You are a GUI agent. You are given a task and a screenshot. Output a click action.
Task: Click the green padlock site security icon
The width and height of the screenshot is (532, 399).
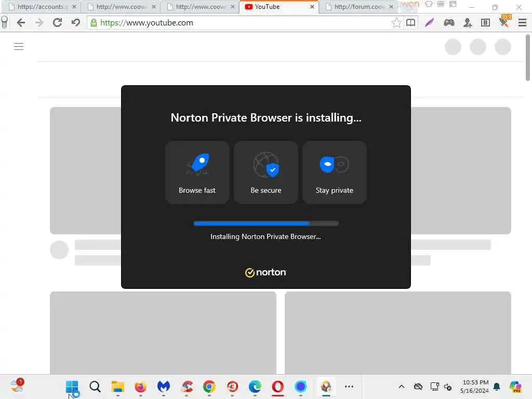[x=94, y=23]
